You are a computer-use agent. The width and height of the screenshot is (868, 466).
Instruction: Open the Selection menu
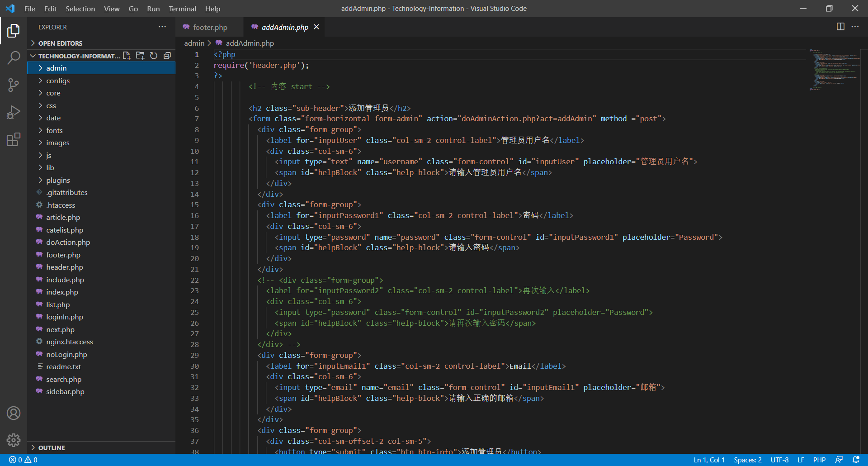[x=80, y=9]
